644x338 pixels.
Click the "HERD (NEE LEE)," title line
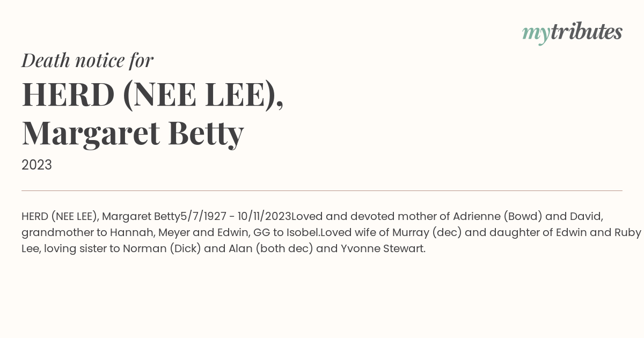(153, 95)
